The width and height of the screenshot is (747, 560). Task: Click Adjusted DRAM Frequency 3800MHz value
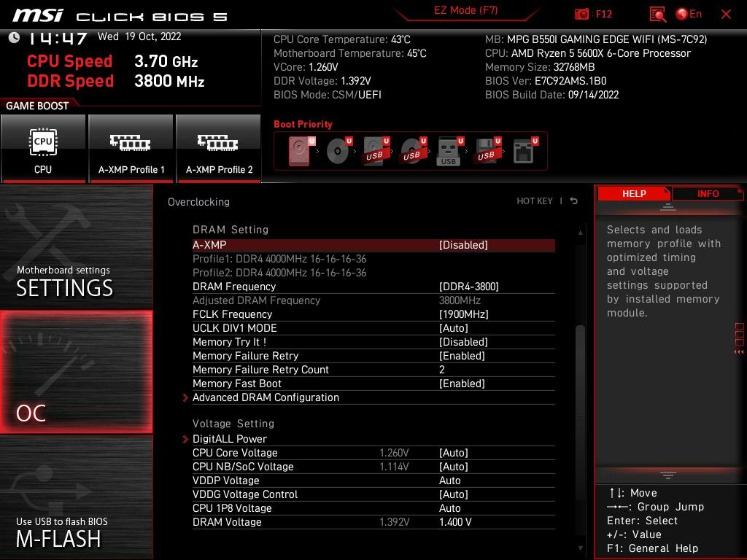coord(460,300)
